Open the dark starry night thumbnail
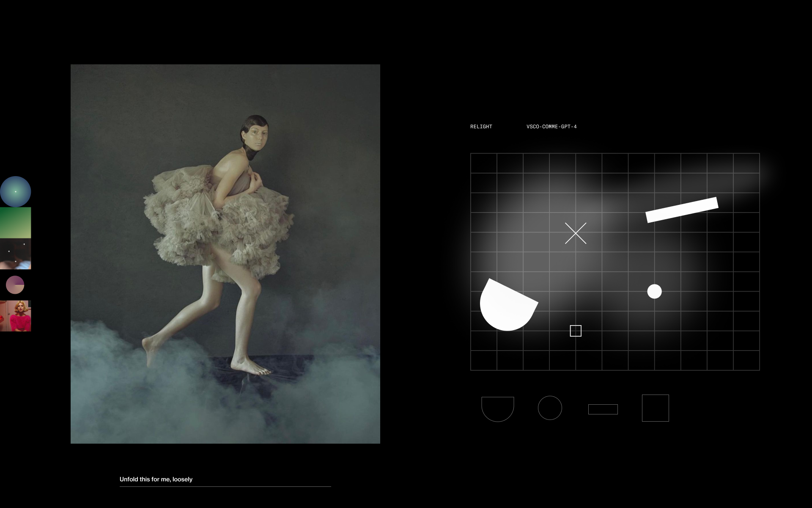812x508 pixels. pyautogui.click(x=16, y=254)
